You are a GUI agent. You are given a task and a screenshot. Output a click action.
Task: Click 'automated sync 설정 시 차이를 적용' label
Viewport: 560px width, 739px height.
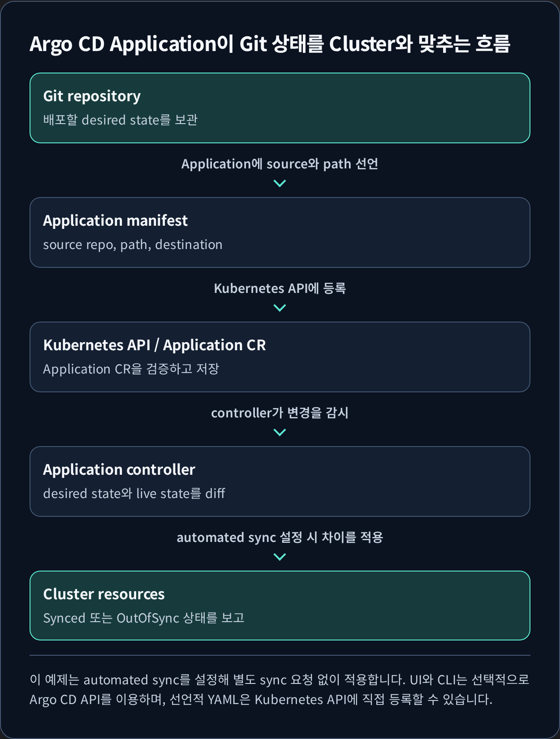coord(280,537)
